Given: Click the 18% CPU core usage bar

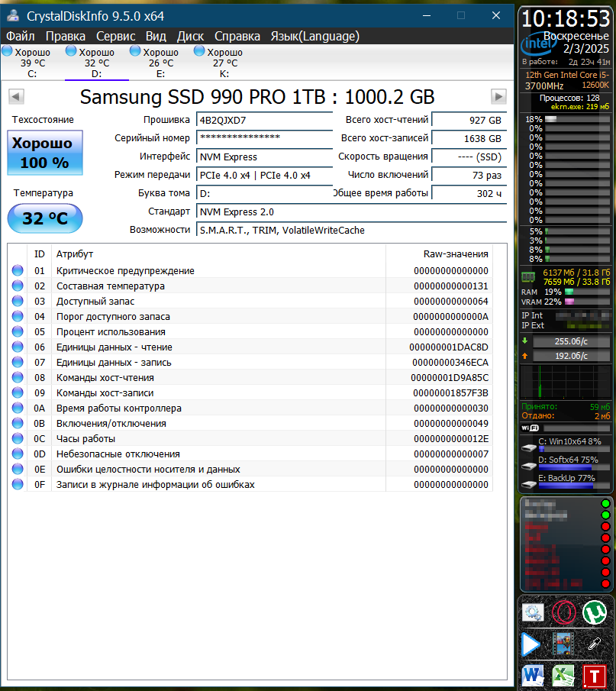Looking at the screenshot, I should click(577, 119).
